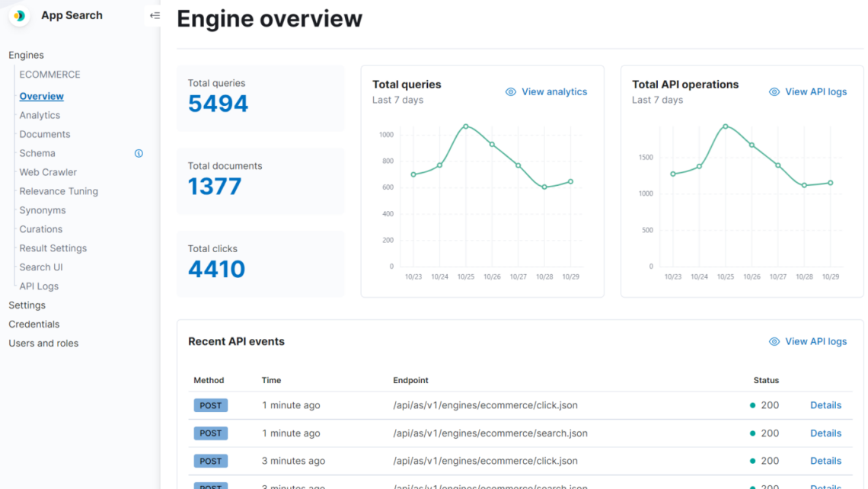Viewport: 868px width, 489px height.
Task: Open the Schema info tooltip icon
Action: tap(139, 153)
